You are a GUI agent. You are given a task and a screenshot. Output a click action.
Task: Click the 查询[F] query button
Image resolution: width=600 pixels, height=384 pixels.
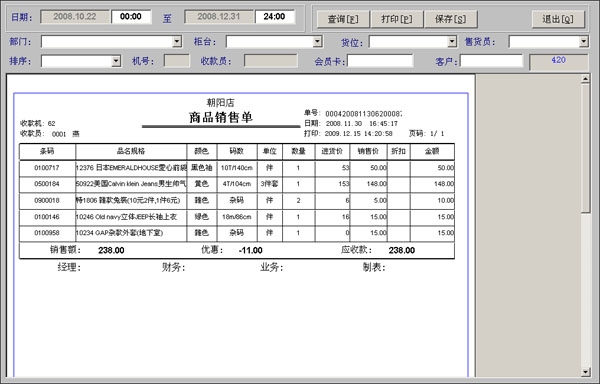pyautogui.click(x=343, y=19)
